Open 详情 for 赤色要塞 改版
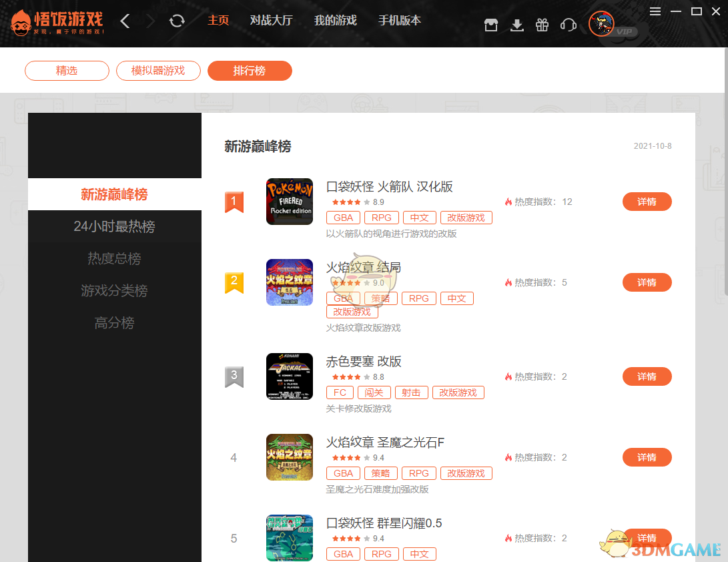728x562 pixels. point(647,376)
